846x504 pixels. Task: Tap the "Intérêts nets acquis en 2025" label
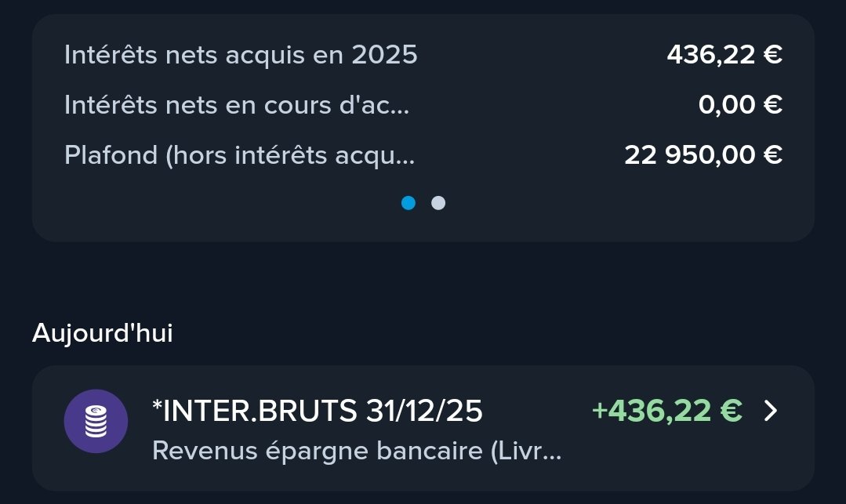[x=241, y=55]
